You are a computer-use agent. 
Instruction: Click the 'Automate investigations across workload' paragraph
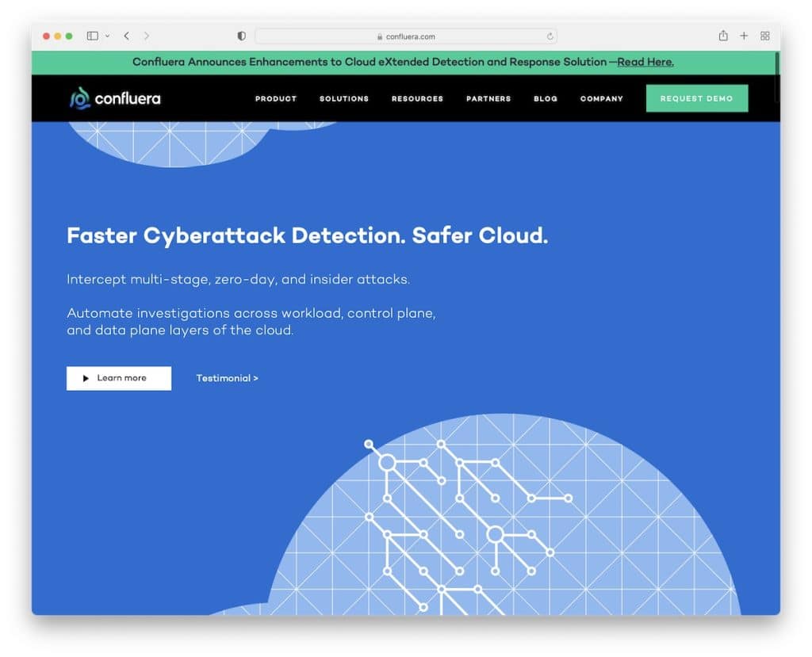(251, 322)
